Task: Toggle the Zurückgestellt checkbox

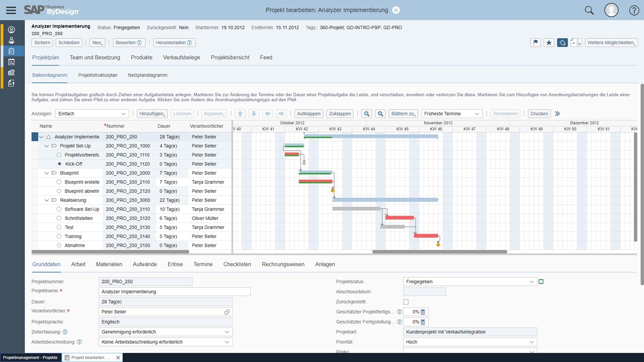Action: (x=406, y=302)
